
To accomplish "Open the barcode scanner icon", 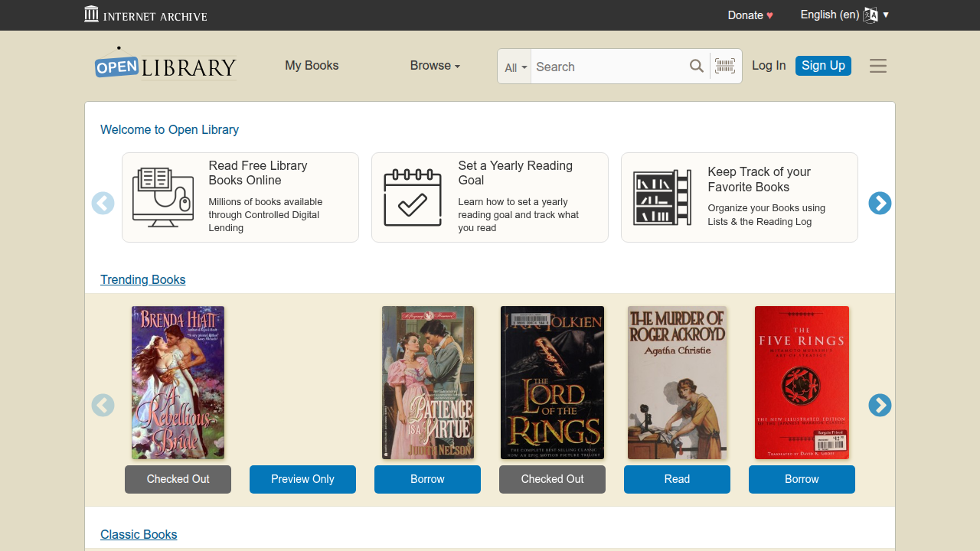I will 725,66.
